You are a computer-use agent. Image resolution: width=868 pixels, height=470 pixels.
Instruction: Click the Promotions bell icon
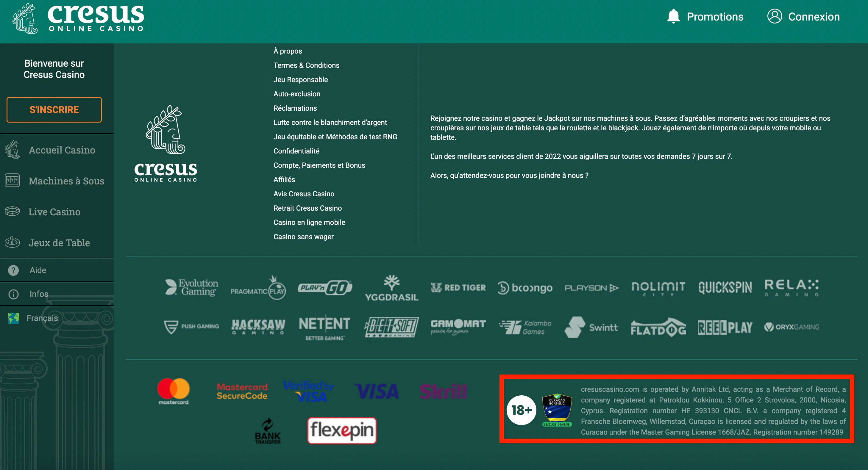673,16
